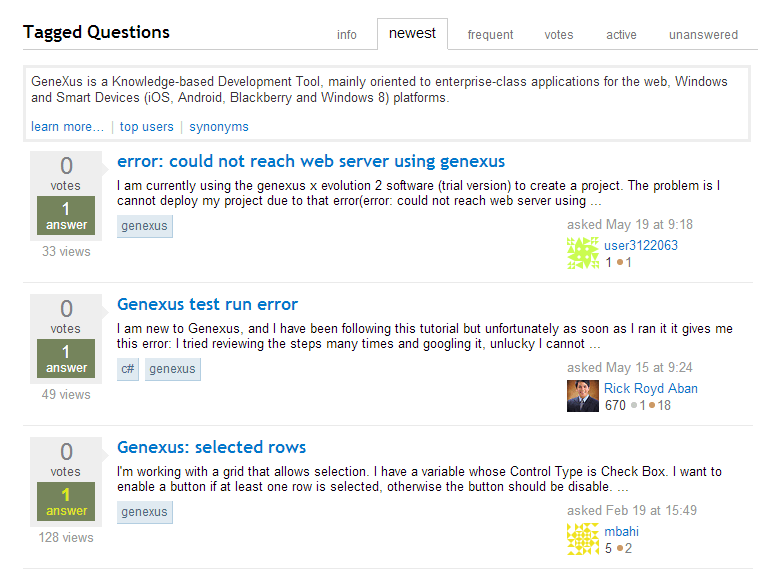Viewport: 764px width, 579px height.
Task: Switch to the active tab
Action: tap(621, 35)
